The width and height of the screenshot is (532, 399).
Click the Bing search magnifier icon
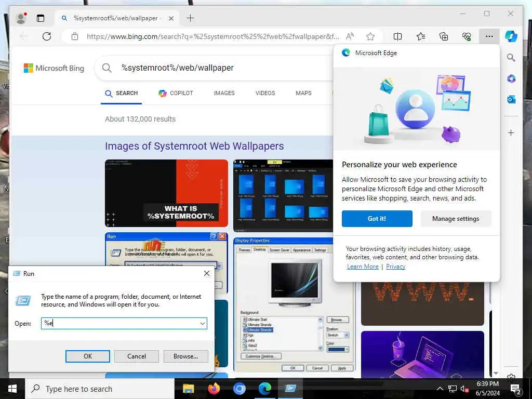coord(107,68)
